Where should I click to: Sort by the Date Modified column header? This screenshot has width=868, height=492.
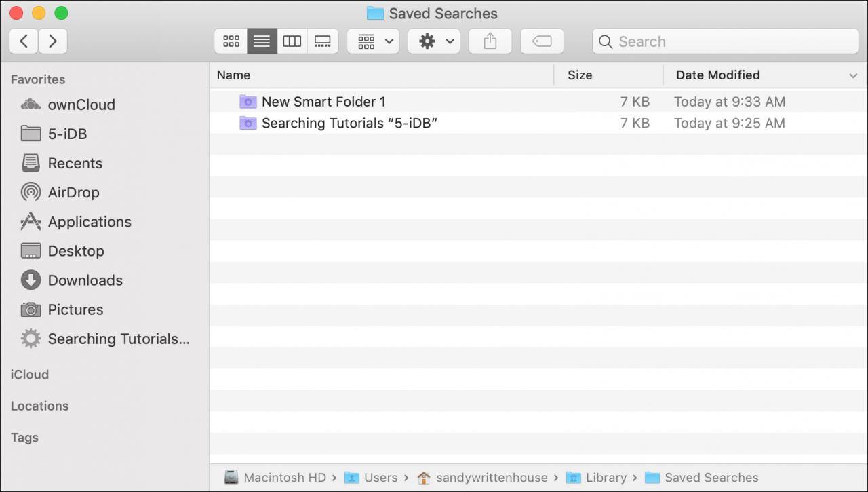pyautogui.click(x=717, y=75)
